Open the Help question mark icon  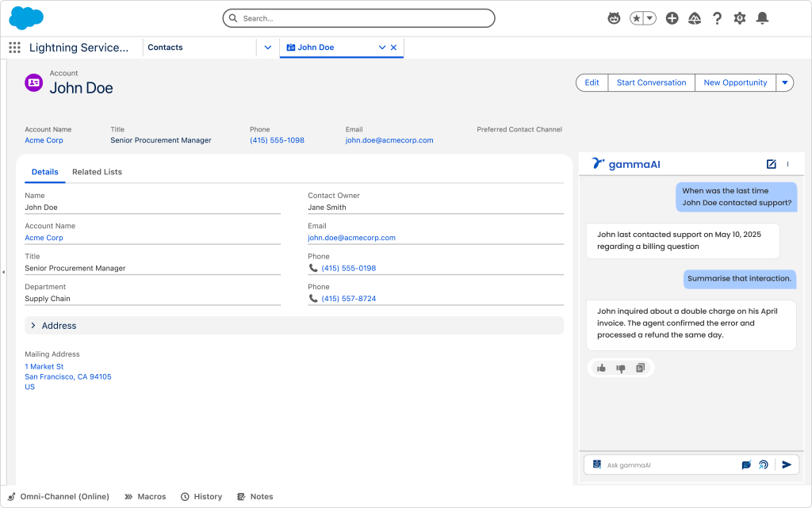click(x=717, y=18)
